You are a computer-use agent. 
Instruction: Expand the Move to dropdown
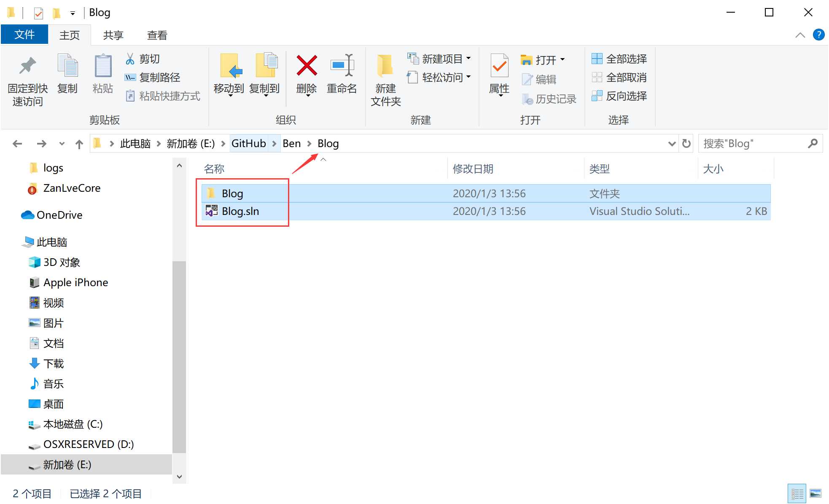click(x=230, y=96)
